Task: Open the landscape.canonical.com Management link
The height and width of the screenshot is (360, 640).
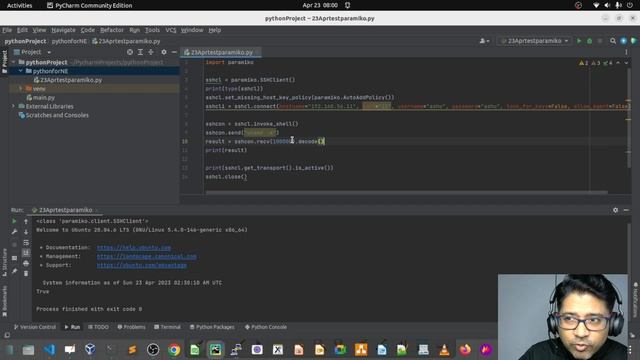Action: coord(147,257)
